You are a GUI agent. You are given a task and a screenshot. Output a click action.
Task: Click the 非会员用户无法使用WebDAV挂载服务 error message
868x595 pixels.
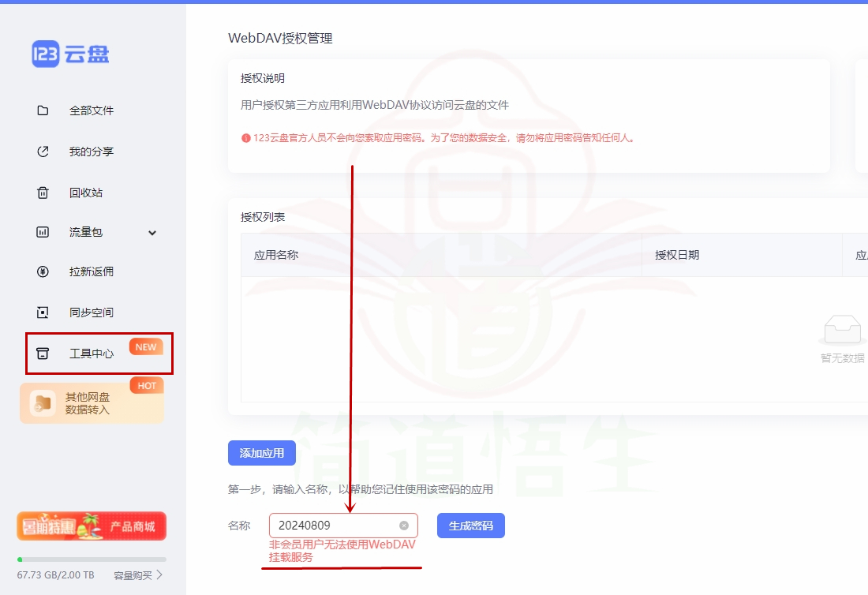(342, 551)
